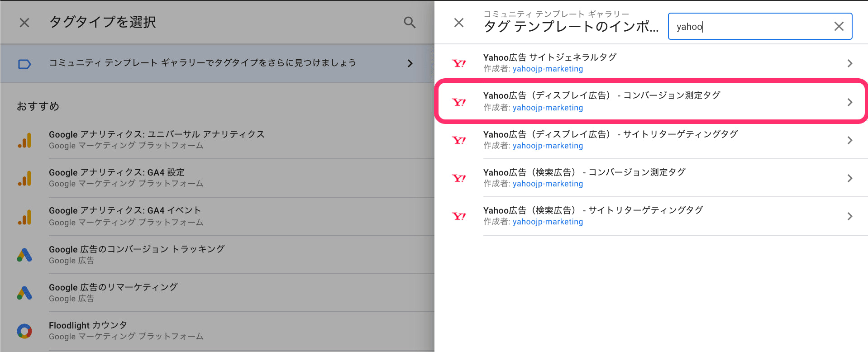
Task: Click the Floodlight カウンタ icon
Action: [24, 331]
